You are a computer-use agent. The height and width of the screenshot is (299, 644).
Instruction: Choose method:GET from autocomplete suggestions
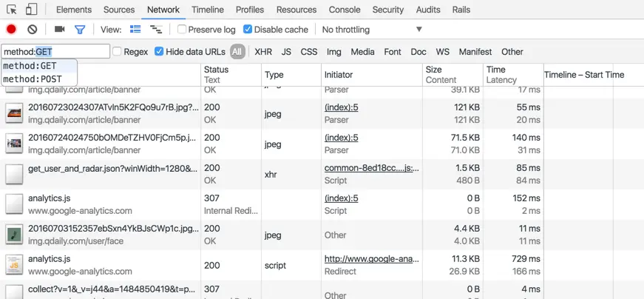39,66
